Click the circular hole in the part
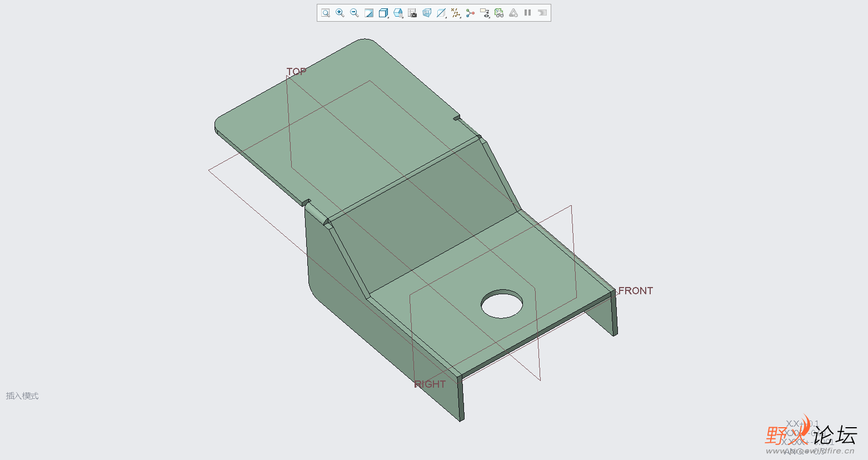 click(502, 304)
